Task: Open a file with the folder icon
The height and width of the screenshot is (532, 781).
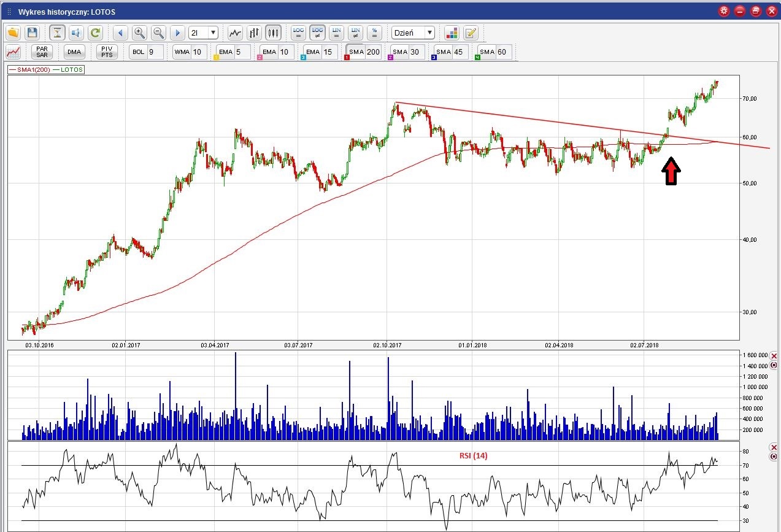Action: (13, 33)
